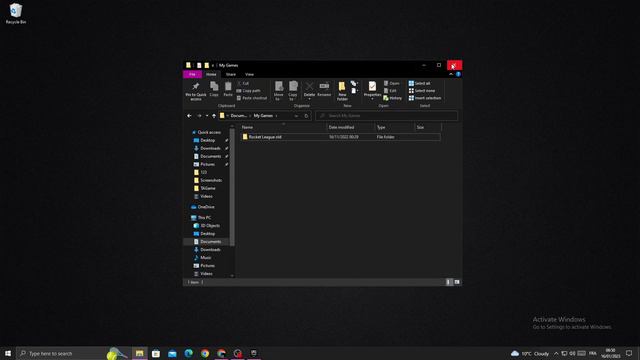Switch to the View tab
Viewport: 640px width, 360px height.
(x=249, y=74)
